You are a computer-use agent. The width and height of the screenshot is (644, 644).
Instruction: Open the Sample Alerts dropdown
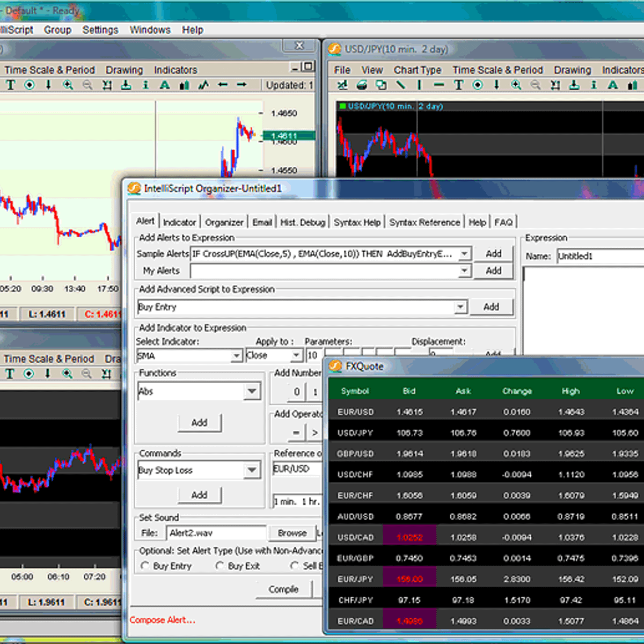click(x=465, y=253)
